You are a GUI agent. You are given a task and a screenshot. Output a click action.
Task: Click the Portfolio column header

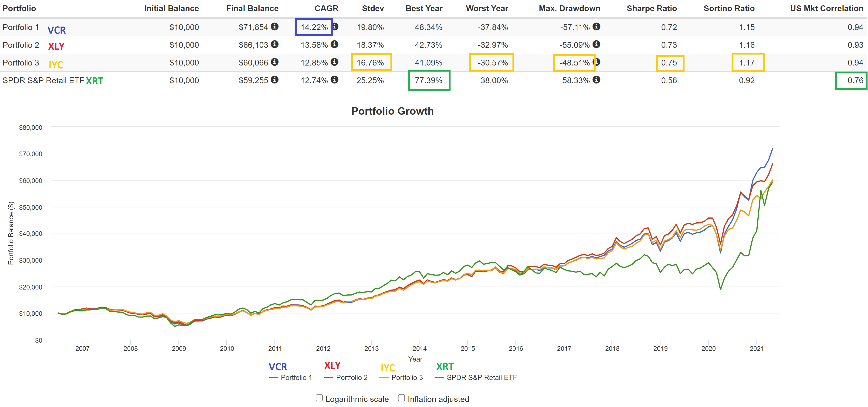[19, 8]
